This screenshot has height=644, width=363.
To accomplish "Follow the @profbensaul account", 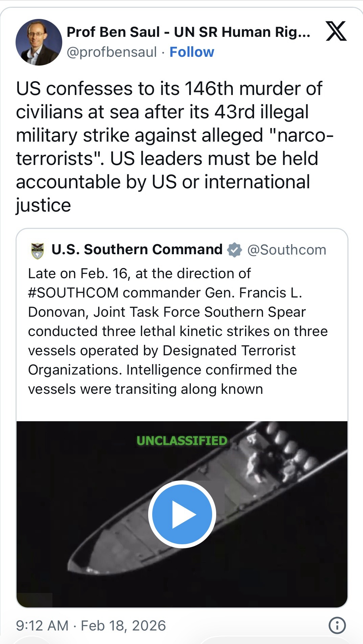I will [x=191, y=52].
